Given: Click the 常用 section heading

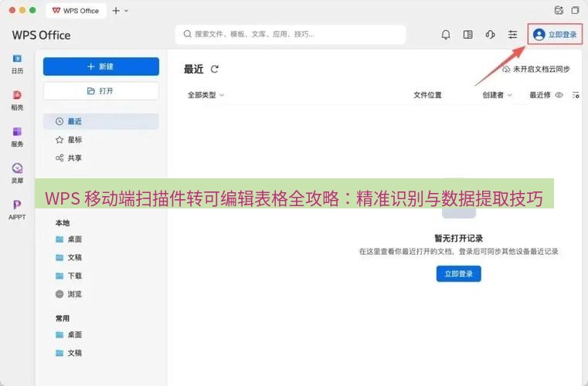Looking at the screenshot, I should tap(63, 319).
